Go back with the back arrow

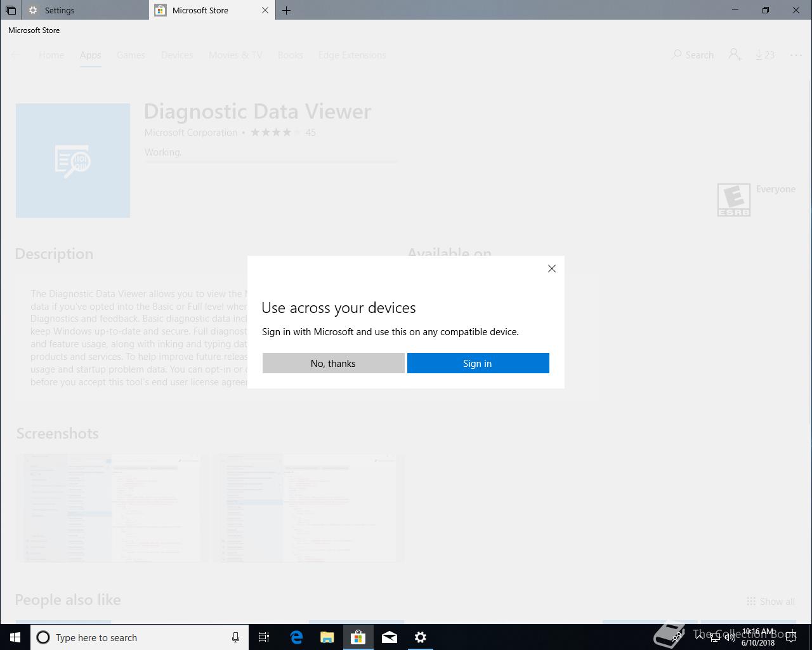pos(16,55)
